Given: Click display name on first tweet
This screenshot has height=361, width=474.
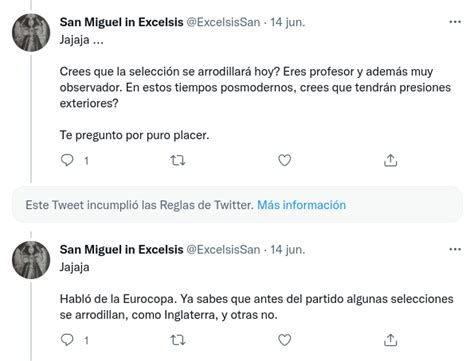Looking at the screenshot, I should (x=121, y=22).
